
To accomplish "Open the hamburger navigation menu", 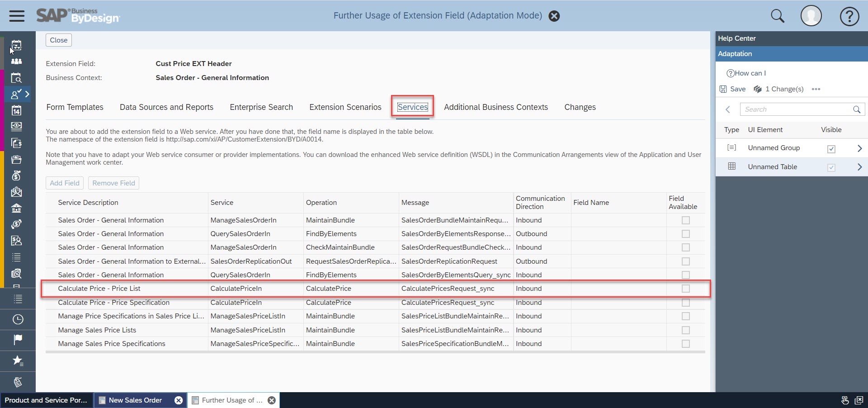I will (x=17, y=16).
